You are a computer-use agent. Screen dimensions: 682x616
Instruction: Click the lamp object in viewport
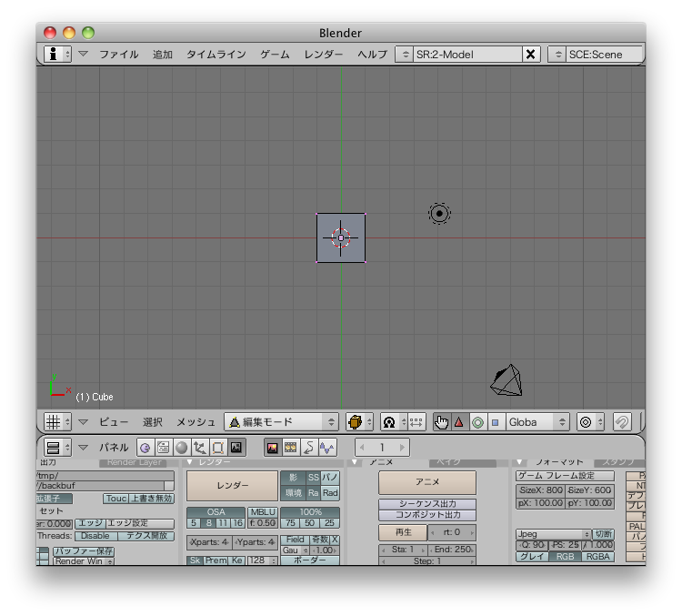point(439,213)
